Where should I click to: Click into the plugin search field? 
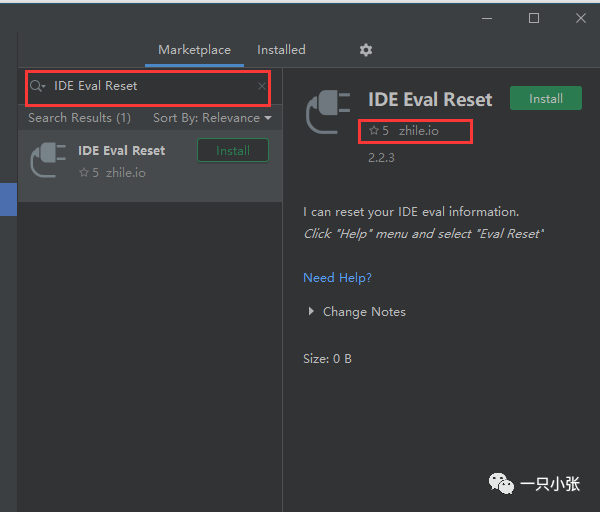148,88
